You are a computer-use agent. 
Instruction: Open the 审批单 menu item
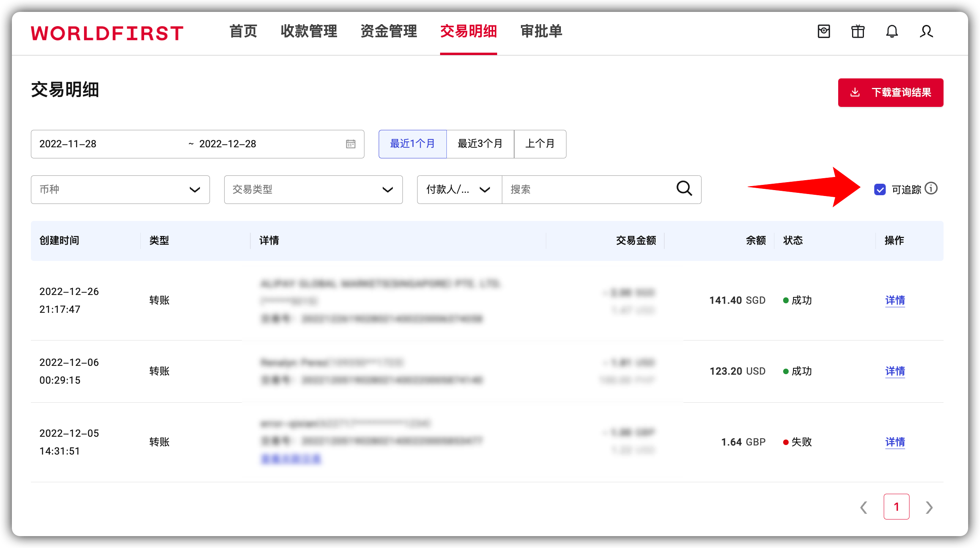(x=541, y=32)
